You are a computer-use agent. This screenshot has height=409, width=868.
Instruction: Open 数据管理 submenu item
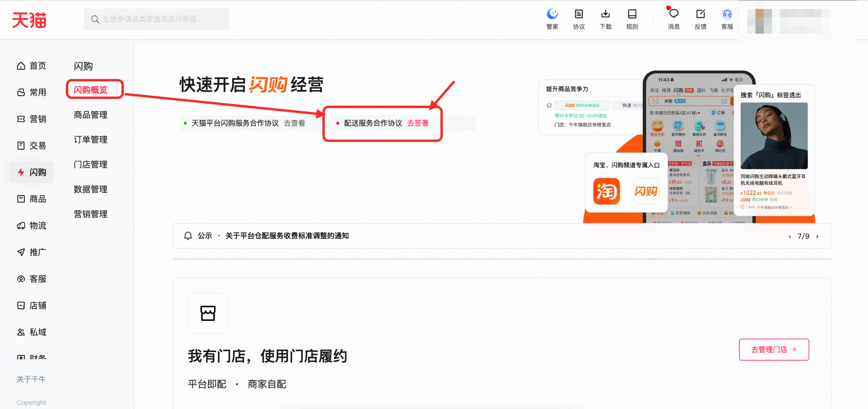(91, 189)
